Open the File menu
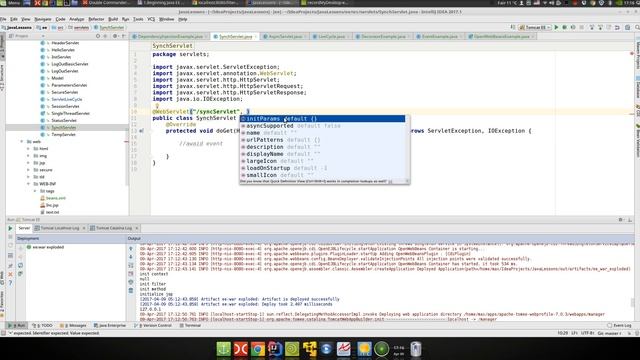The width and height of the screenshot is (640, 360). pyautogui.click(x=3, y=19)
